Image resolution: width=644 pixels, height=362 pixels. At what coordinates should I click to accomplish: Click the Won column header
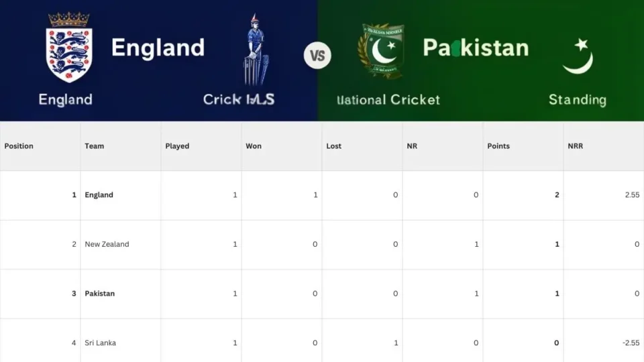pyautogui.click(x=254, y=146)
